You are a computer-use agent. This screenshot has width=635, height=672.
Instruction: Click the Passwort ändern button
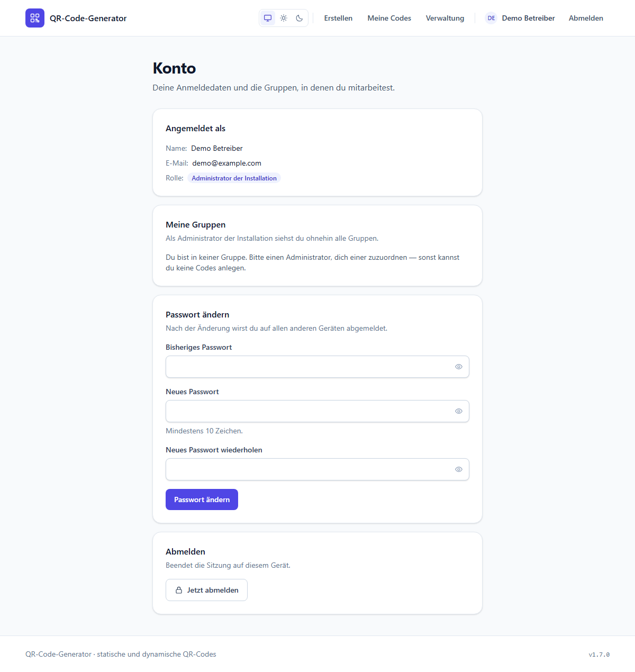pyautogui.click(x=202, y=500)
